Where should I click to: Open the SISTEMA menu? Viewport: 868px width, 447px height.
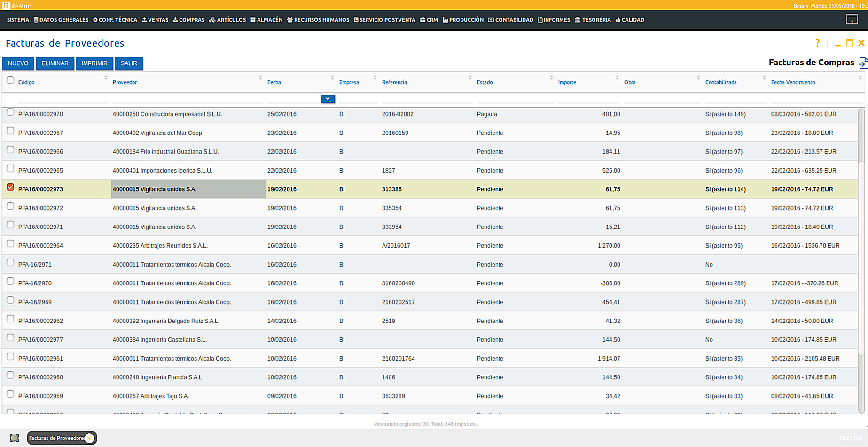18,20
